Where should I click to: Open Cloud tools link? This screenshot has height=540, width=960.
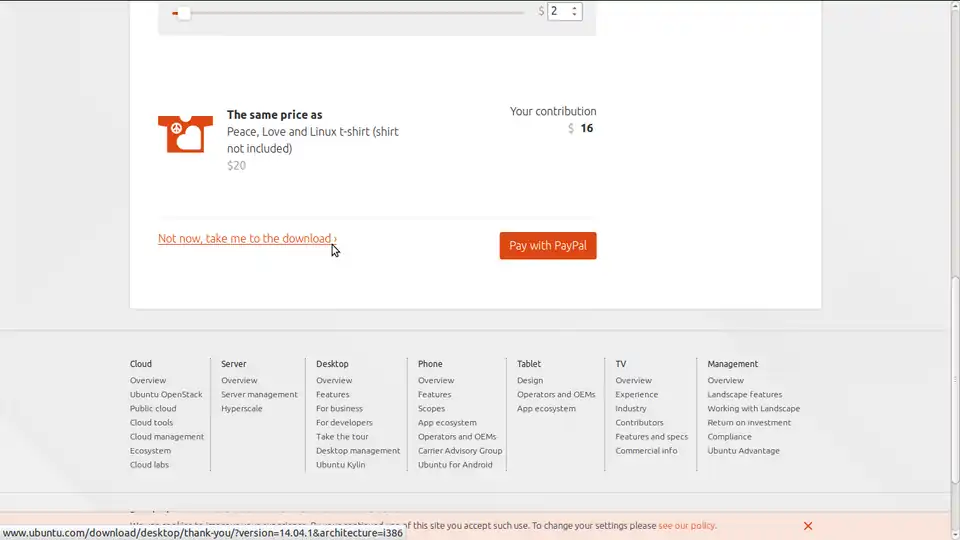pyautogui.click(x=151, y=422)
